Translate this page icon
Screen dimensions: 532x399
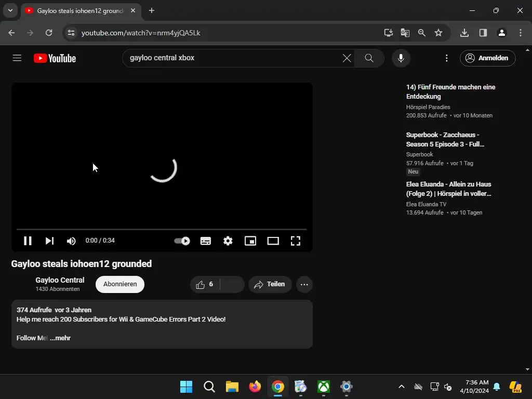pyautogui.click(x=405, y=33)
